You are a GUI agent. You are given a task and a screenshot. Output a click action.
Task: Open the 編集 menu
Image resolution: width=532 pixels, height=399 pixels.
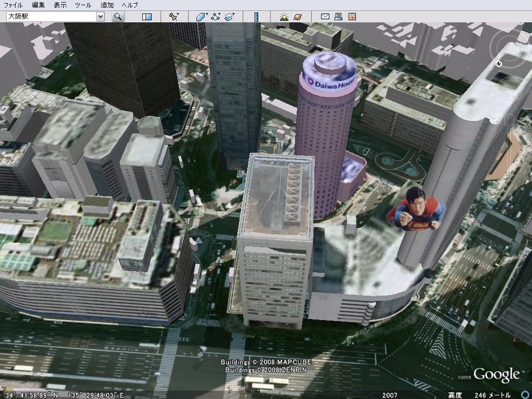click(38, 5)
